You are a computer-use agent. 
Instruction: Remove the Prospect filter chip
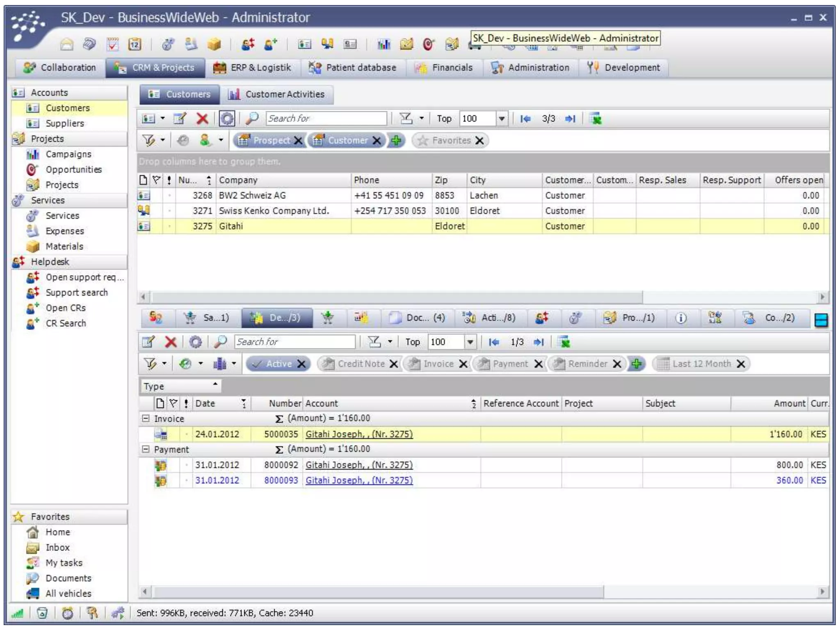(x=298, y=141)
